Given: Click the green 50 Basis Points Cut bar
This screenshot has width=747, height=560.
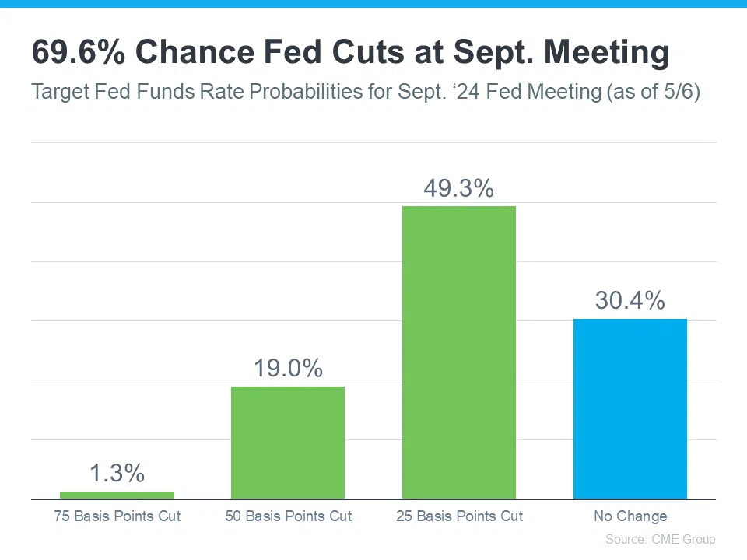Looking at the screenshot, I should [288, 442].
